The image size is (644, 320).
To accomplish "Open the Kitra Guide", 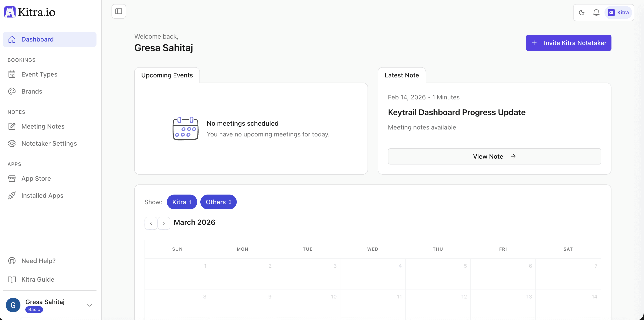I will coord(37,279).
